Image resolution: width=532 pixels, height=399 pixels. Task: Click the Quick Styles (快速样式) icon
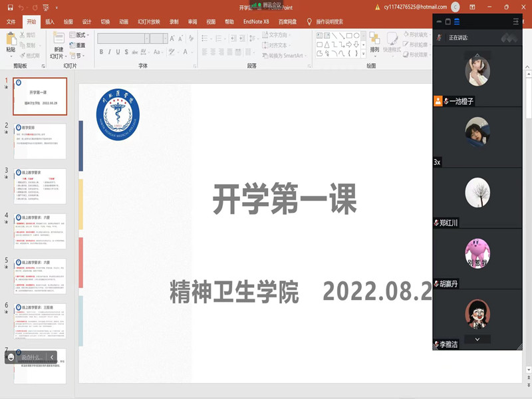click(392, 45)
